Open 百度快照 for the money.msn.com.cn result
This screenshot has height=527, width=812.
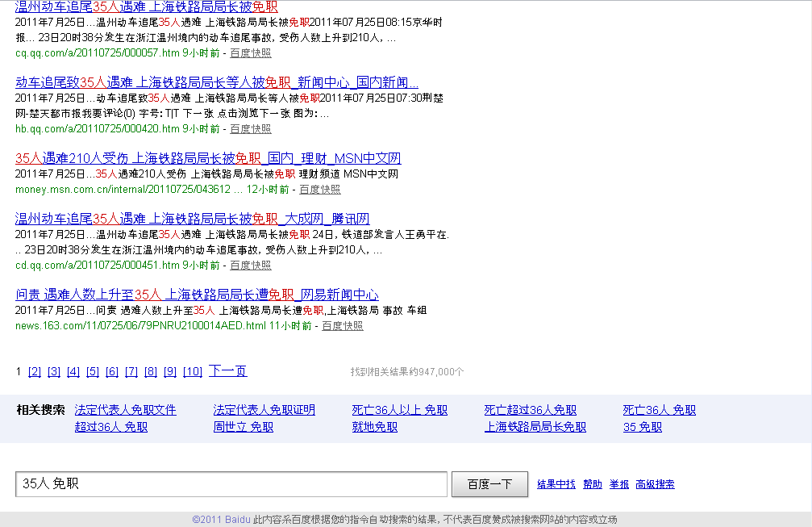[320, 189]
